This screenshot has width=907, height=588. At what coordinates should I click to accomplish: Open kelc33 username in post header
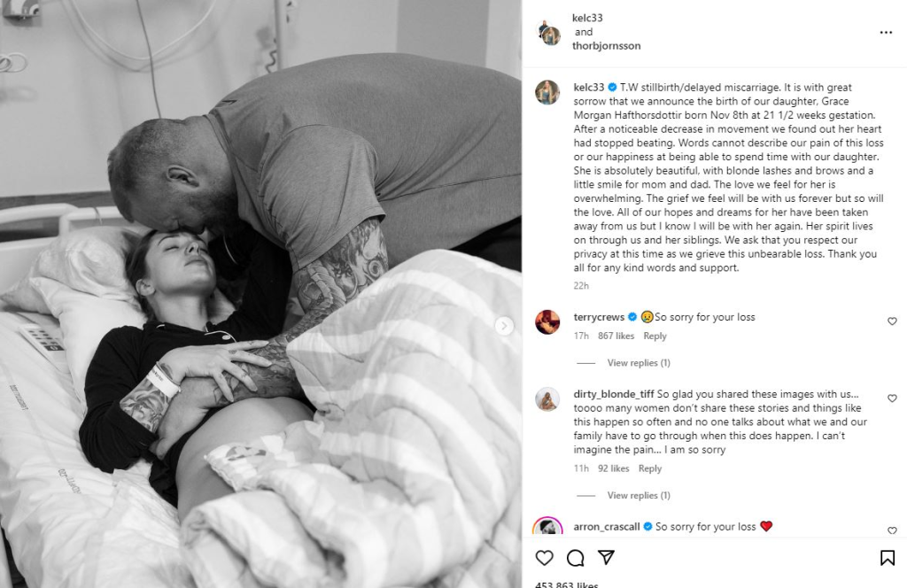(587, 18)
